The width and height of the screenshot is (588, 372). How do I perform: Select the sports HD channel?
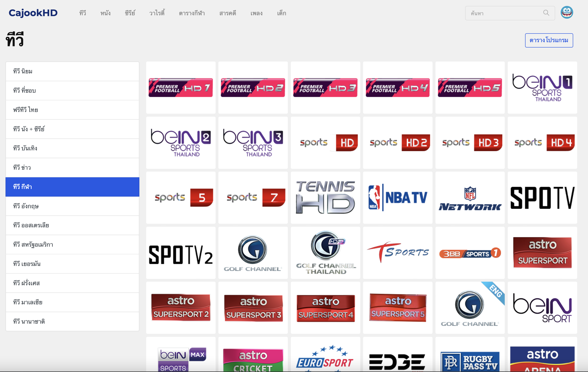(325, 143)
